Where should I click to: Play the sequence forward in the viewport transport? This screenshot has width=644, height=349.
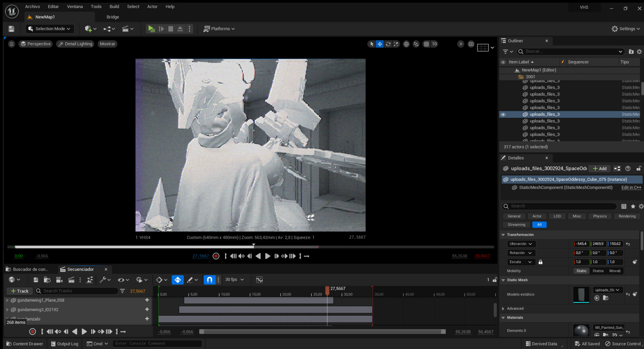tap(268, 256)
